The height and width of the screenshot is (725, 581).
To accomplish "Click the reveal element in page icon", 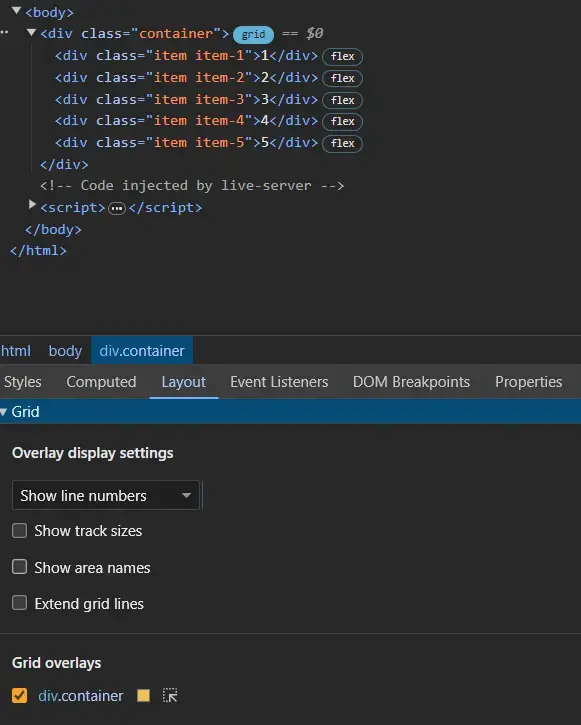I will pyautogui.click(x=170, y=695).
